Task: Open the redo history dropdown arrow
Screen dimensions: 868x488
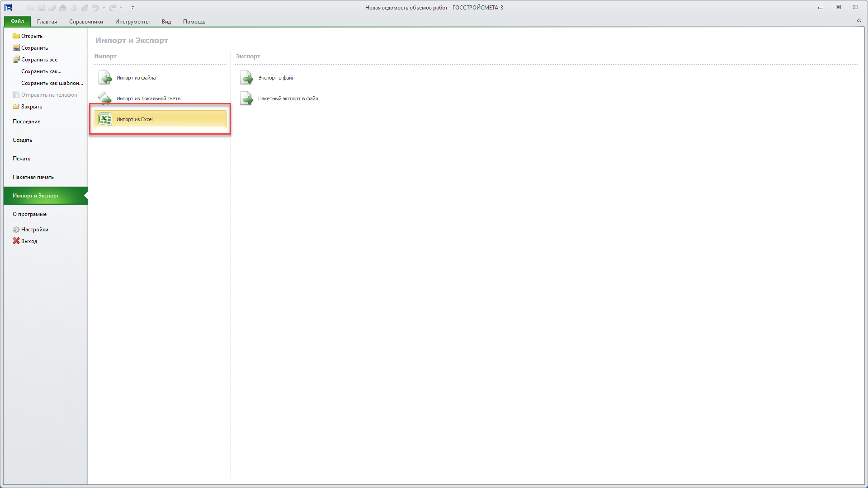Action: click(x=121, y=8)
